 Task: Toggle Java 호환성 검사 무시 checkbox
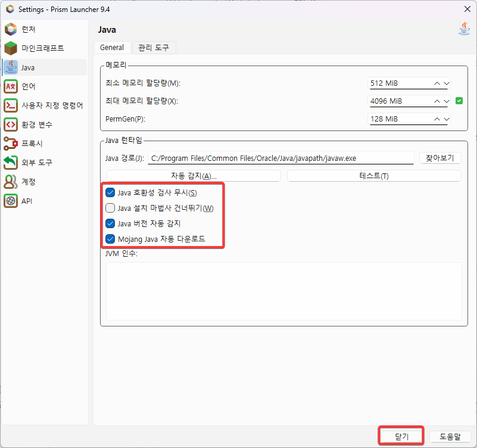click(x=110, y=192)
